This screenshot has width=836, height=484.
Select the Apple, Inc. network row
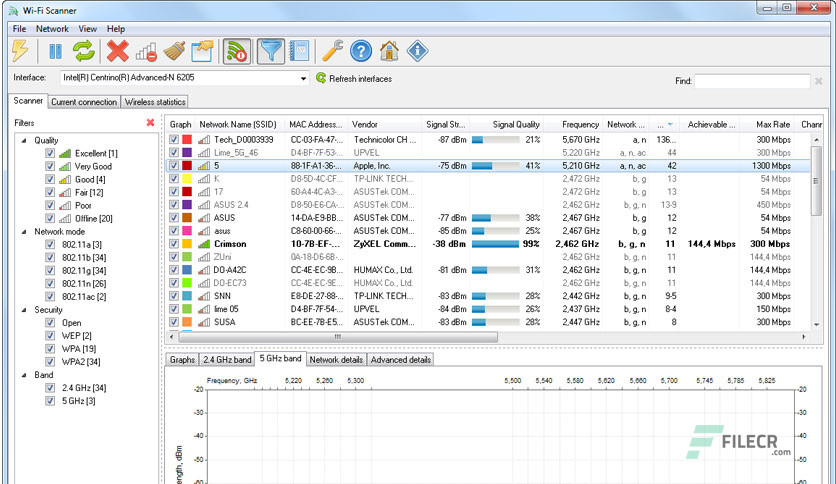488,166
